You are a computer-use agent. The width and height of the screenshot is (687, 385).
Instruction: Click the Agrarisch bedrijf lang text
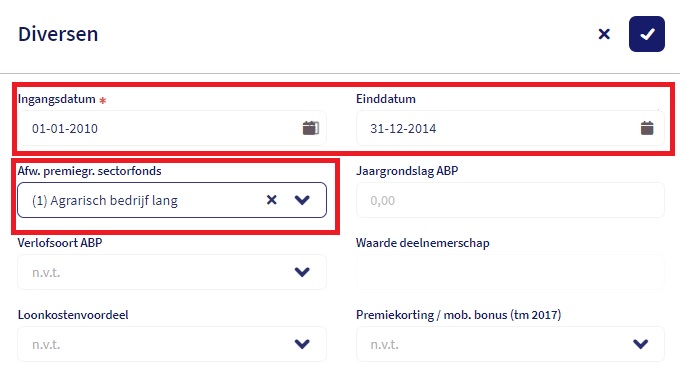click(105, 201)
